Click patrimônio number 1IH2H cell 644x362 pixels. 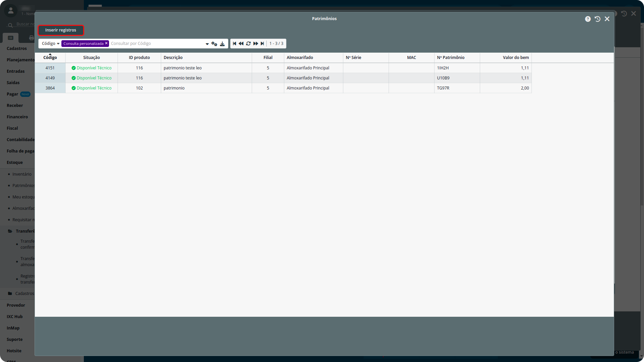[x=457, y=68]
